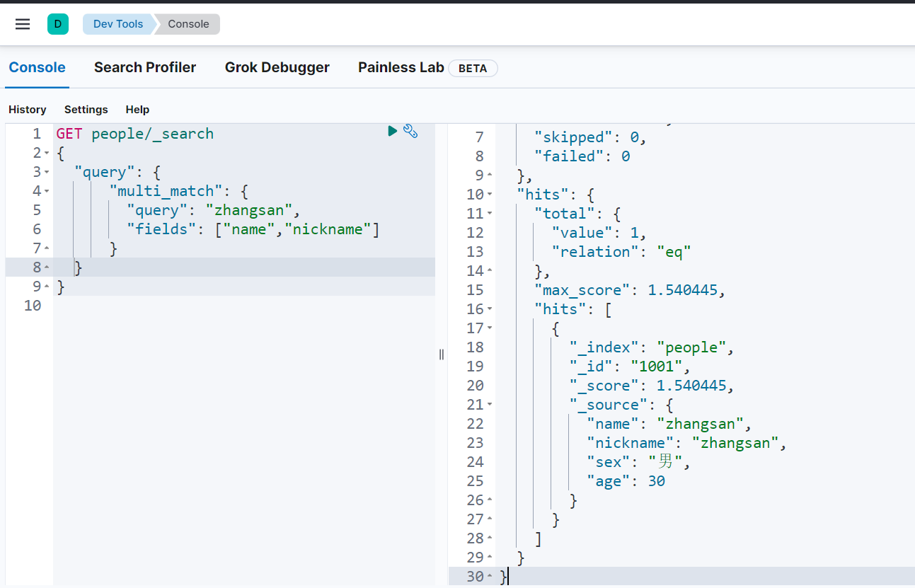
Task: Open the hamburger navigation menu
Action: 23,24
